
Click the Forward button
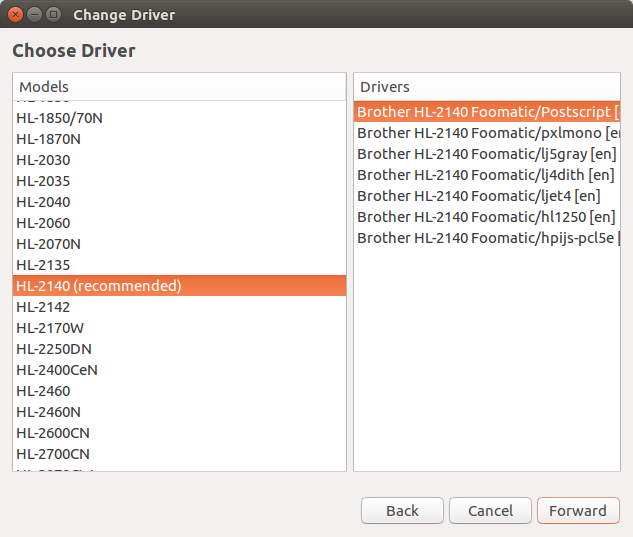click(x=578, y=511)
